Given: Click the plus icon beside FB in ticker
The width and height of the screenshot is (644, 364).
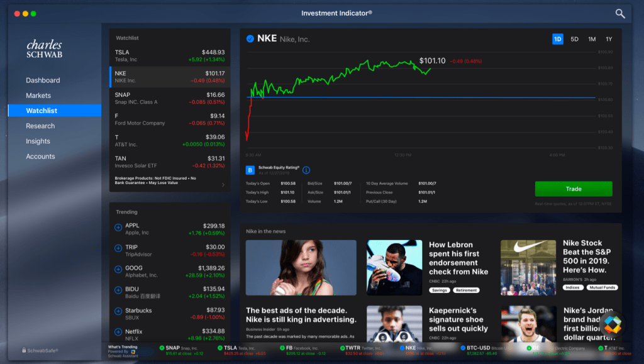Looking at the screenshot, I should pyautogui.click(x=282, y=348).
